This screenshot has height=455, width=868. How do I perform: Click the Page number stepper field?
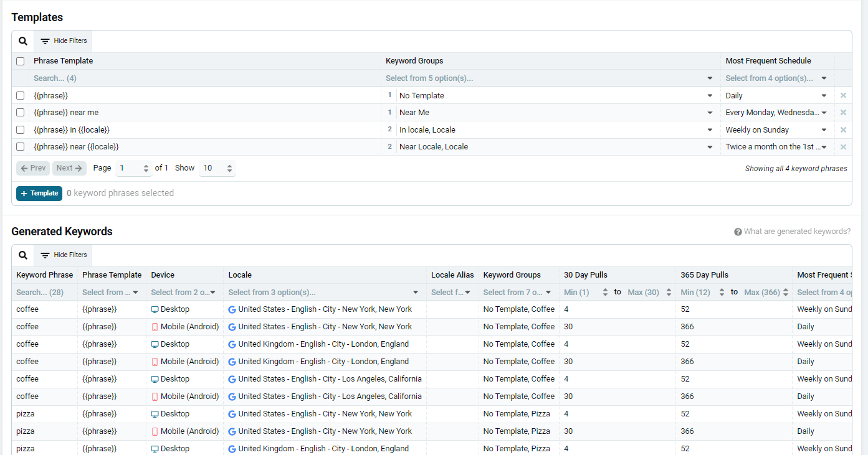[134, 168]
